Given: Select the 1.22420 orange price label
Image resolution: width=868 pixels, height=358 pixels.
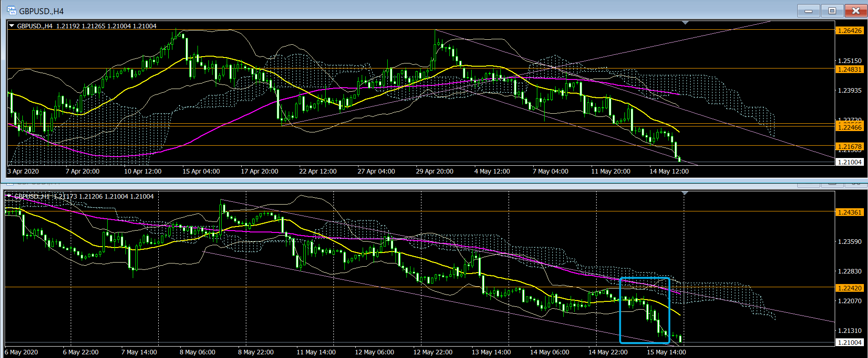Looking at the screenshot, I should [x=850, y=288].
